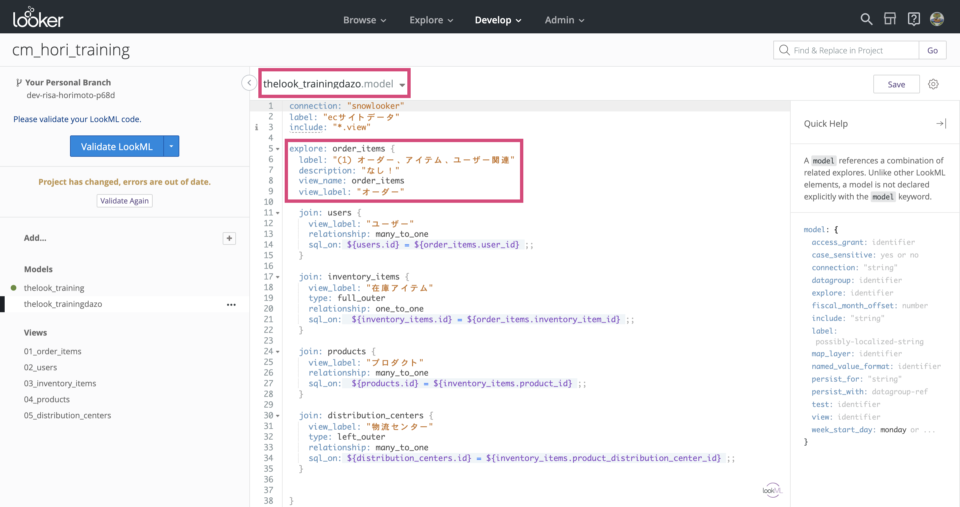This screenshot has height=507, width=960.
Task: Collapse explore block fold arrow line 5
Action: [278, 149]
